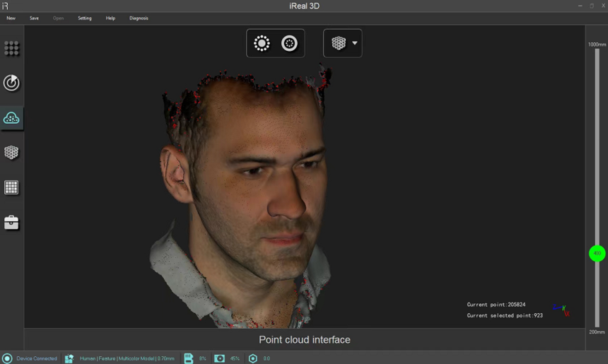Click the mesh generation sphere button
The width and height of the screenshot is (608, 364).
coord(339,43)
